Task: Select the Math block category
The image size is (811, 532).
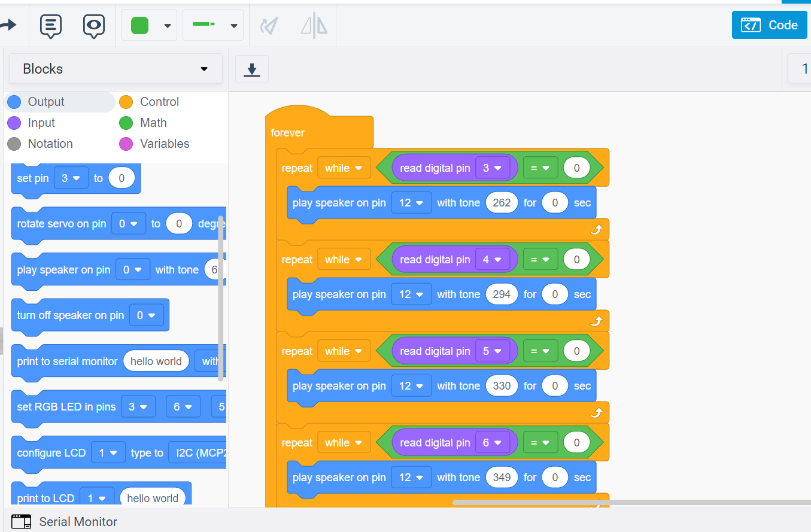Action: coord(143,123)
